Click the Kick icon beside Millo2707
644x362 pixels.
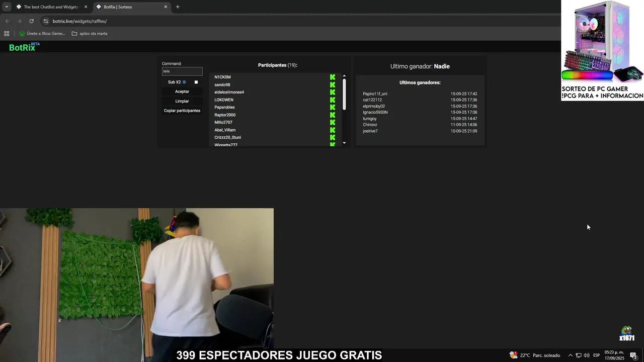(x=333, y=123)
